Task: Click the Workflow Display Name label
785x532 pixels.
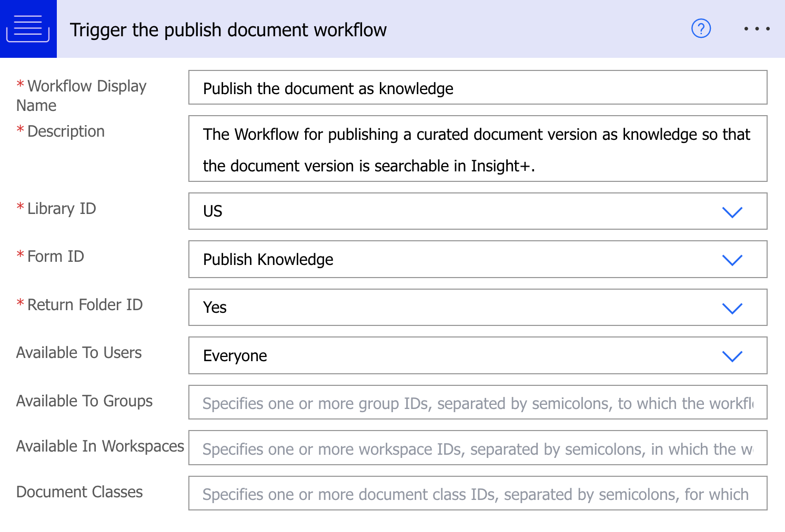Action: pos(82,95)
